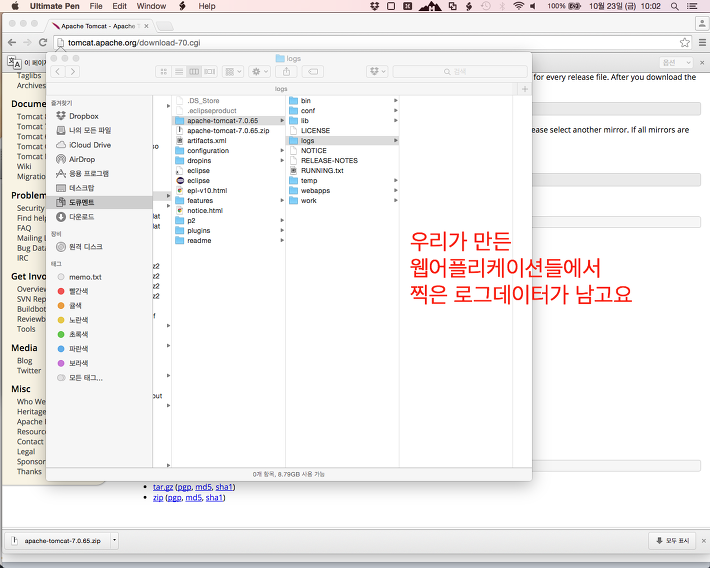The image size is (710, 568).
Task: Click browser back arrow
Action: [12, 43]
